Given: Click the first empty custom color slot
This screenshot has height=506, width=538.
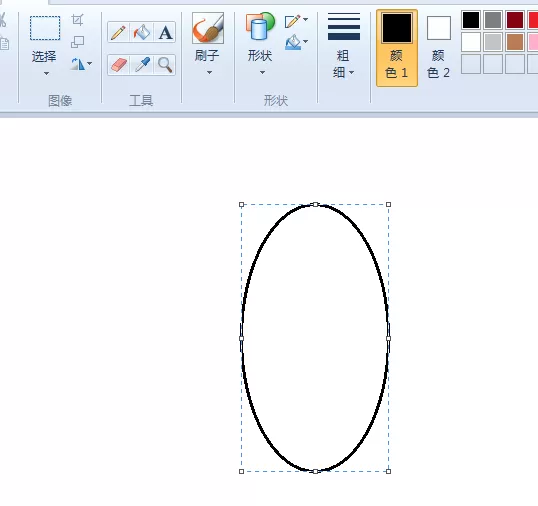Looking at the screenshot, I should pyautogui.click(x=471, y=64).
